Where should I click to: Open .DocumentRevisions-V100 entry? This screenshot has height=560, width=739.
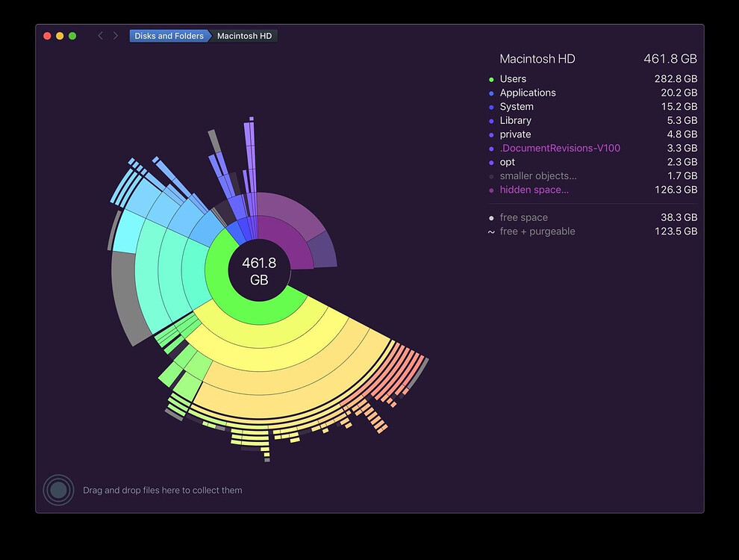coord(593,148)
